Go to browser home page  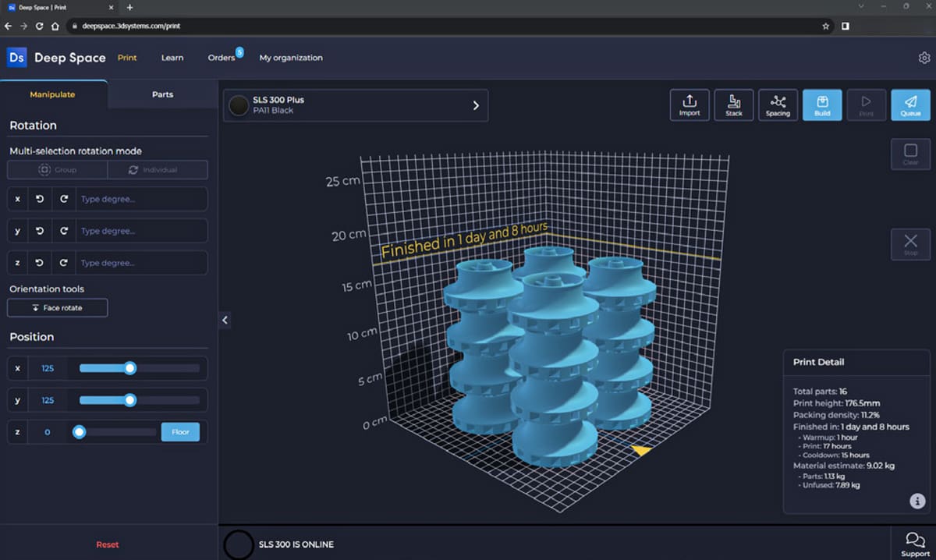[x=55, y=26]
